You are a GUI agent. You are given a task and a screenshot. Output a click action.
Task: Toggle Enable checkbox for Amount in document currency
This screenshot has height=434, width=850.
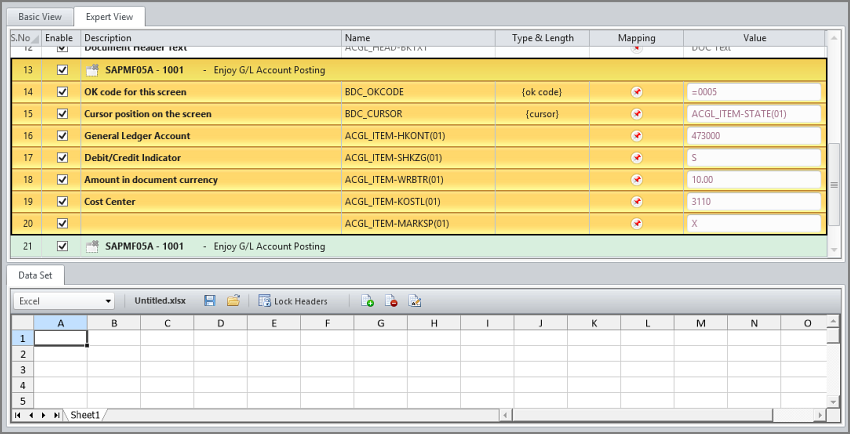tap(62, 180)
